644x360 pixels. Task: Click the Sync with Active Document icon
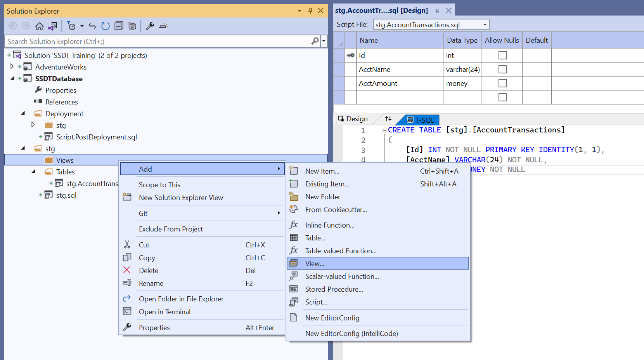pyautogui.click(x=92, y=26)
